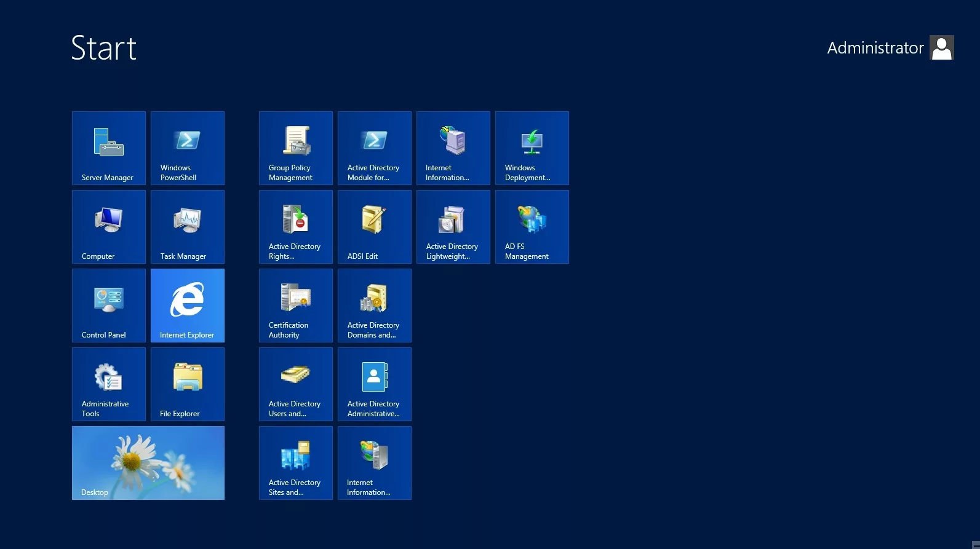Open the ADSI Edit tile
The width and height of the screenshot is (980, 549).
point(375,227)
